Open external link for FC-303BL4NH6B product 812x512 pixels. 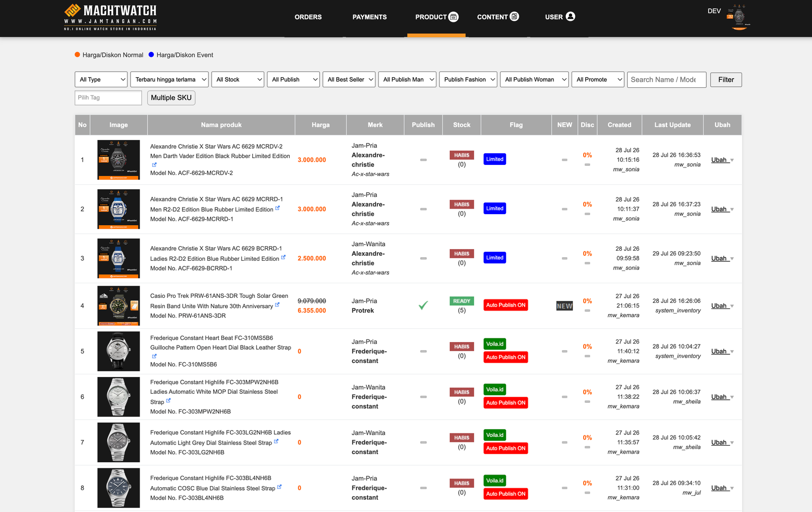(279, 487)
